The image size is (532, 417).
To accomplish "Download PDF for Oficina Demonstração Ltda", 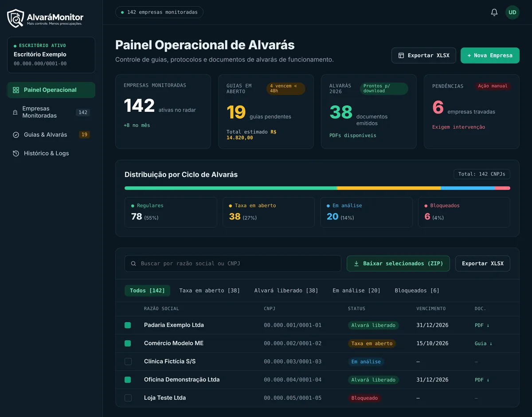I will point(482,380).
